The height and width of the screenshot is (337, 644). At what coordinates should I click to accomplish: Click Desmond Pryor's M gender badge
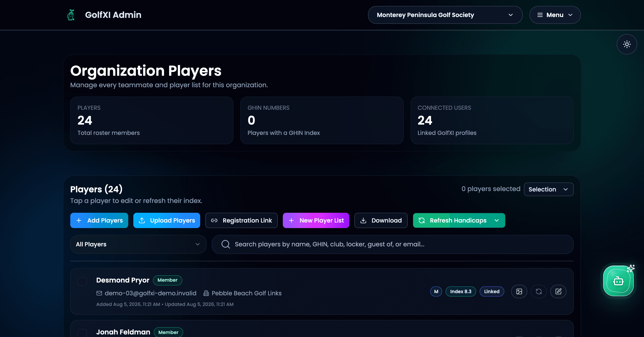click(x=436, y=291)
